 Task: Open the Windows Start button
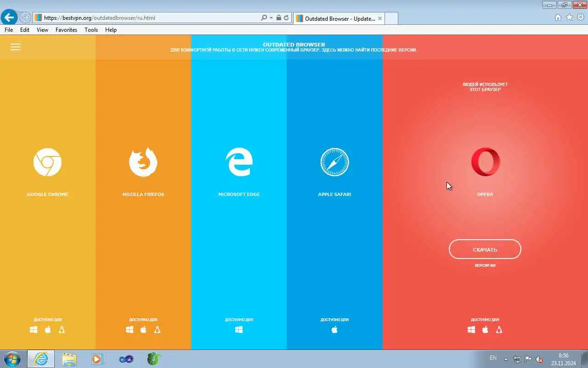12,359
